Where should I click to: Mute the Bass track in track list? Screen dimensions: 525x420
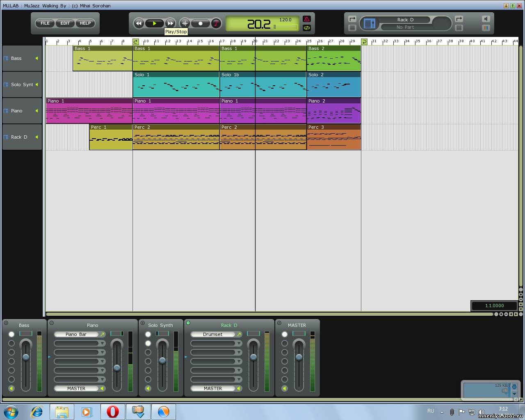[37, 58]
